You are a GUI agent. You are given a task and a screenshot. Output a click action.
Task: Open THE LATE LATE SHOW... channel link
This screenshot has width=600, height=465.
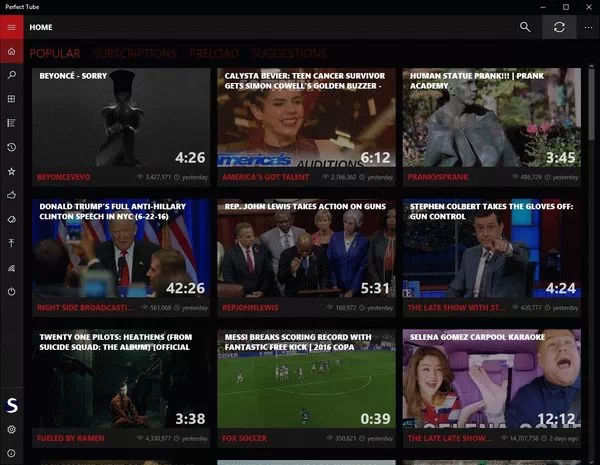450,438
